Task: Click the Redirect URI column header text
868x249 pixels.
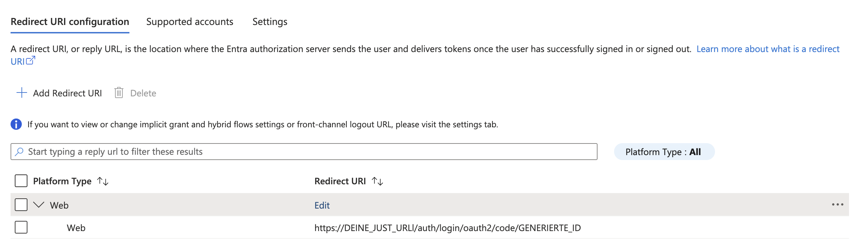Action: click(x=340, y=181)
